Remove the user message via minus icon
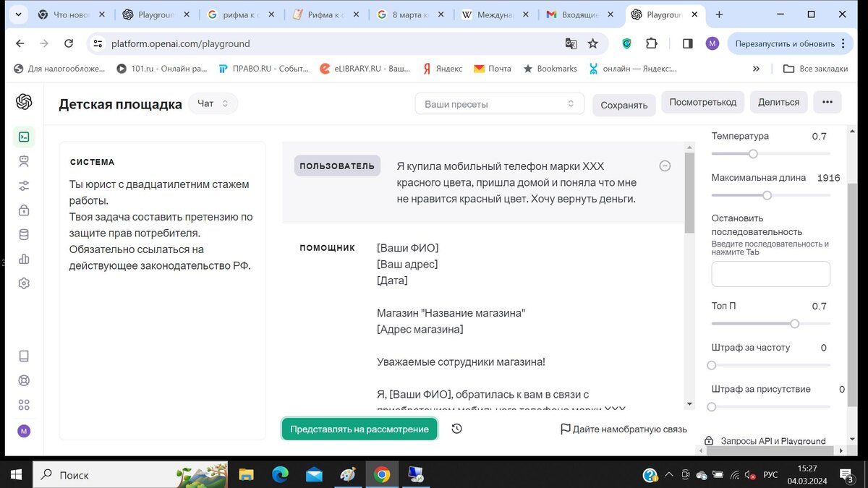 pos(665,166)
